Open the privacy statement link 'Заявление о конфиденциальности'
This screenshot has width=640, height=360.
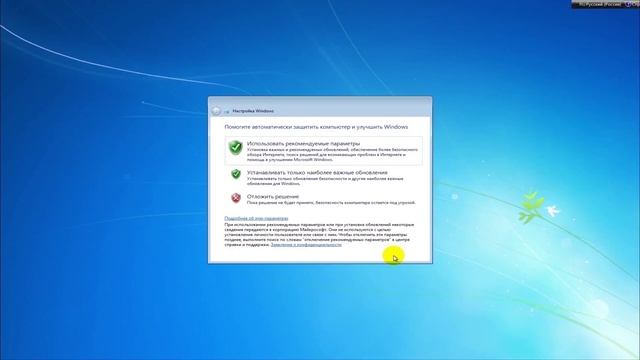pyautogui.click(x=306, y=244)
